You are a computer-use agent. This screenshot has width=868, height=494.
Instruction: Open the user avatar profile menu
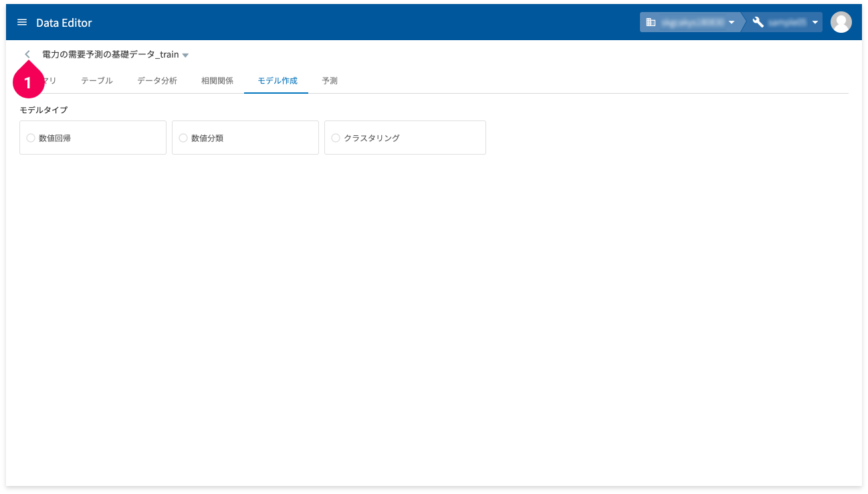coord(841,22)
